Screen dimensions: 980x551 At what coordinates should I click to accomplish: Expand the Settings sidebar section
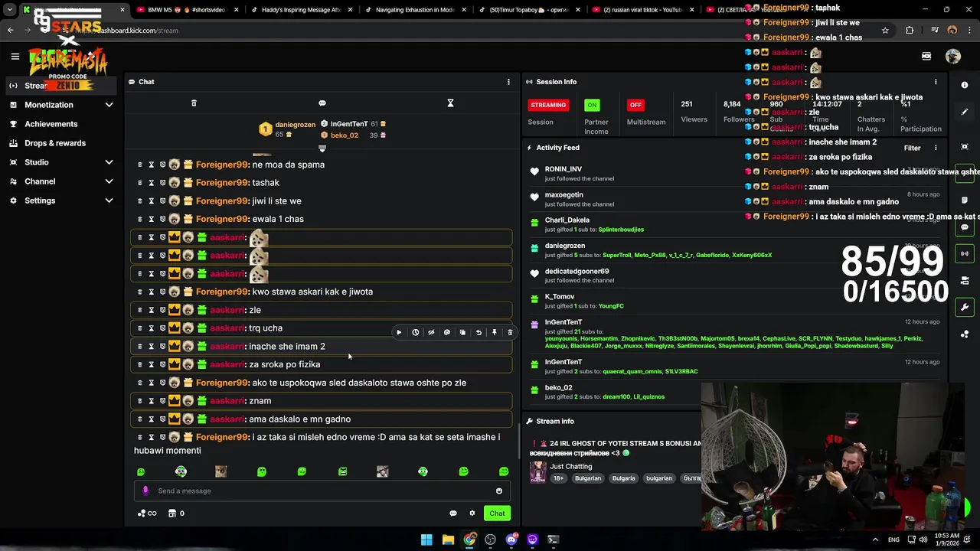click(x=109, y=201)
